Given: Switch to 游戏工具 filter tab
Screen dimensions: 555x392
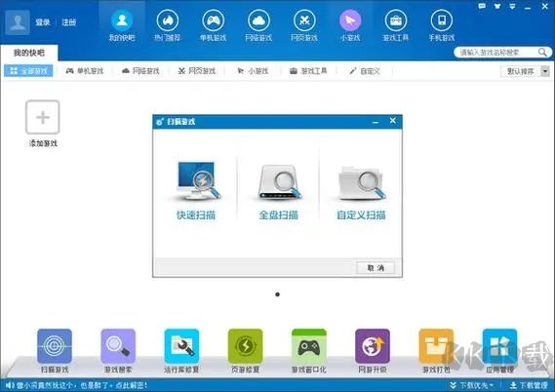Looking at the screenshot, I should pyautogui.click(x=308, y=71).
